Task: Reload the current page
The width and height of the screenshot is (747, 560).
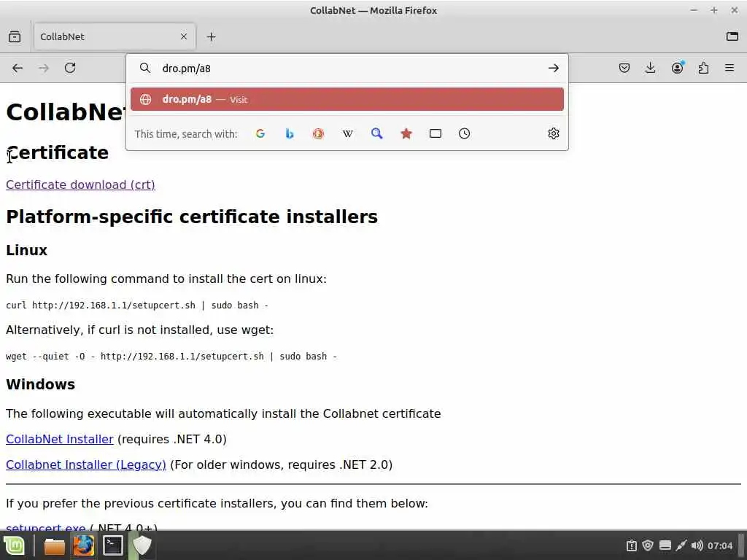Action: click(70, 68)
